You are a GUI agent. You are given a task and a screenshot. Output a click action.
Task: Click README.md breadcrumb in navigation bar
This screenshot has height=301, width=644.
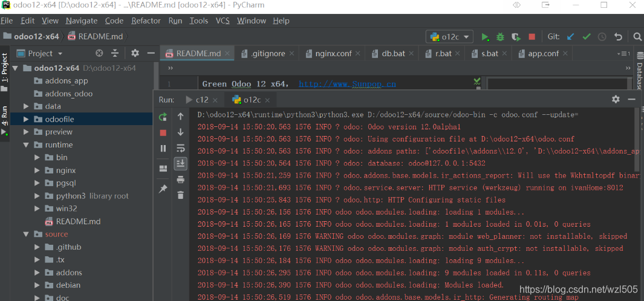96,36
